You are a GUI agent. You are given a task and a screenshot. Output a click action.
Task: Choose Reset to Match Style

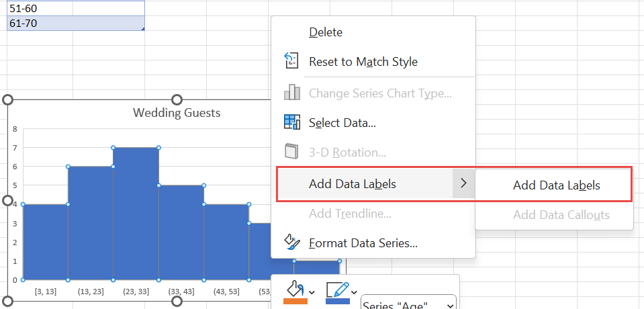pyautogui.click(x=363, y=62)
